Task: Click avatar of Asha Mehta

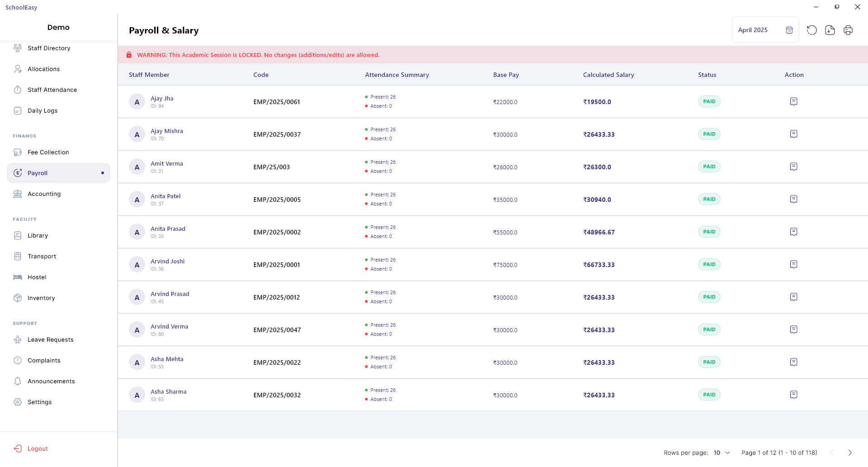Action: 137,362
